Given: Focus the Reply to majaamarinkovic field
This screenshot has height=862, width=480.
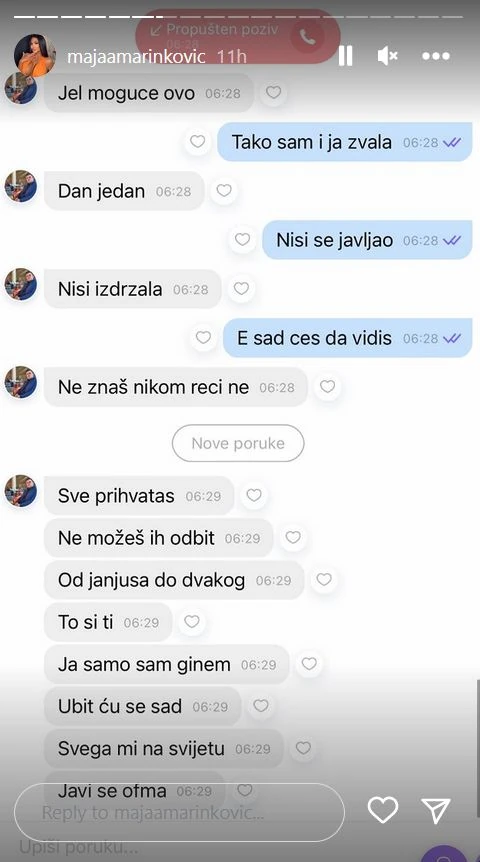Looking at the screenshot, I should [179, 813].
